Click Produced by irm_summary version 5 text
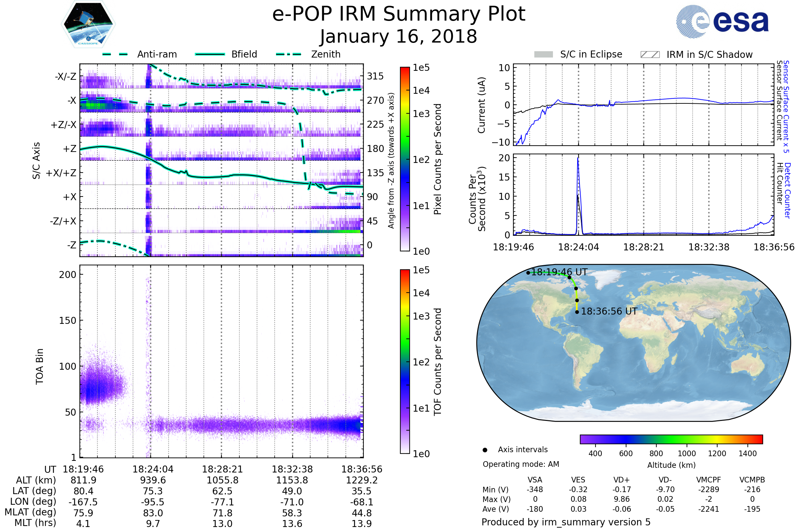 (566, 522)
